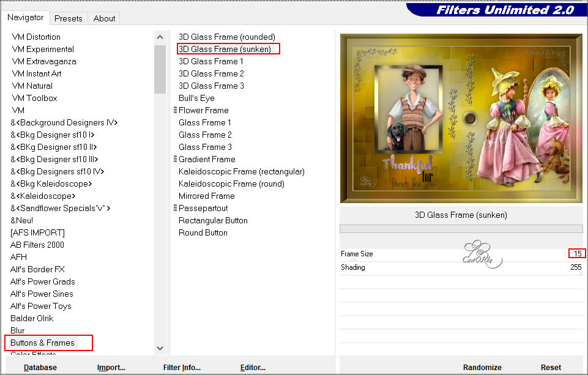Select the Alf's Power Grads category
The height and width of the screenshot is (375, 588).
[x=43, y=281]
